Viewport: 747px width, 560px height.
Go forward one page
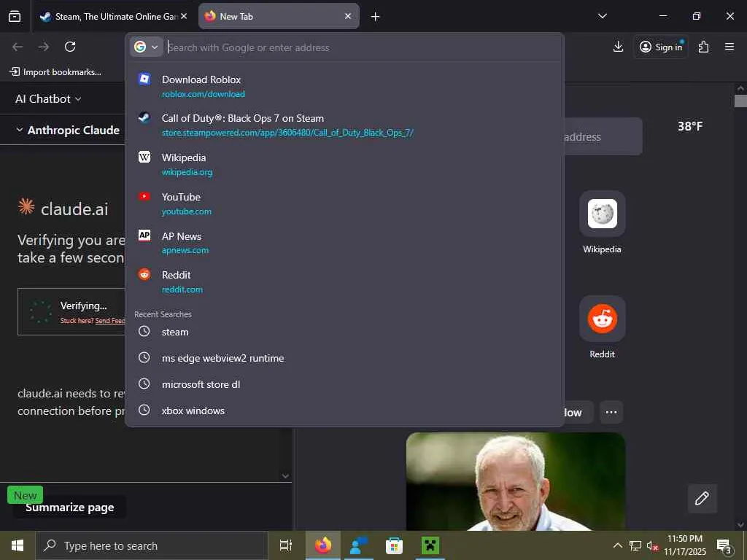[44, 47]
